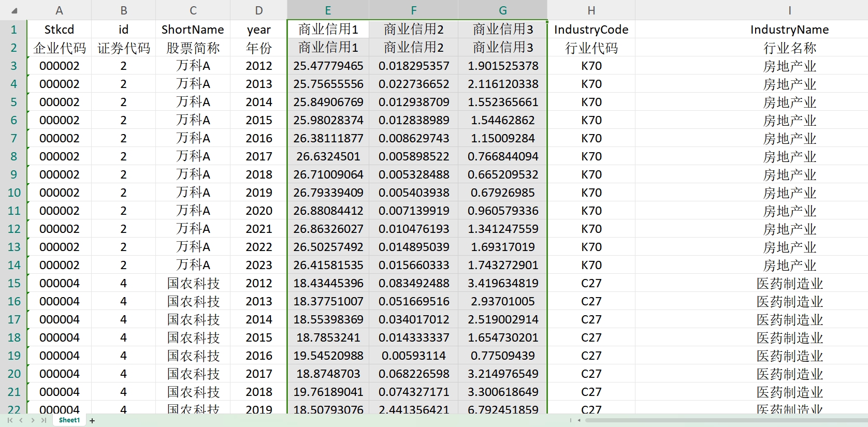Click "万科A" in the 2017 row
Viewport: 868px width, 427px height.
point(193,156)
